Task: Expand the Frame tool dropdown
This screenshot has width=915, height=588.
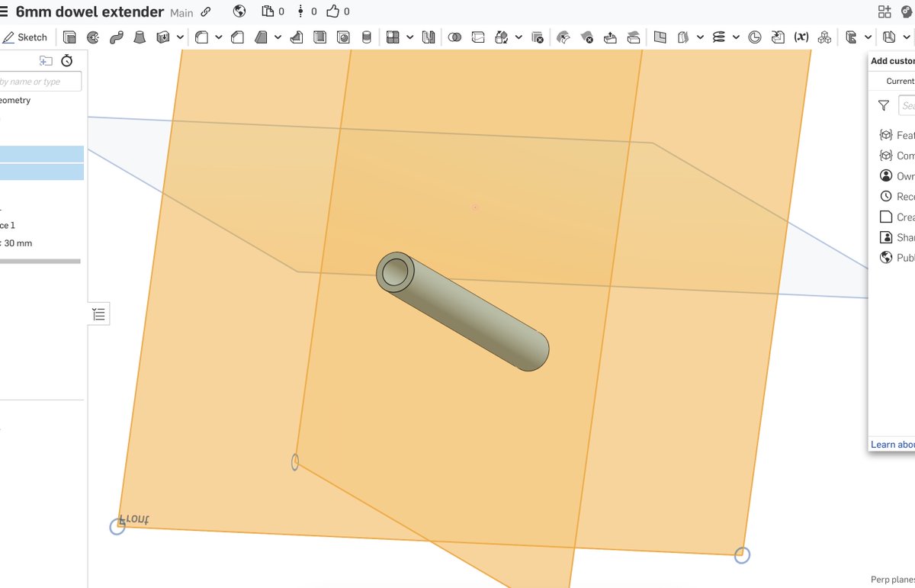Action: (907, 37)
